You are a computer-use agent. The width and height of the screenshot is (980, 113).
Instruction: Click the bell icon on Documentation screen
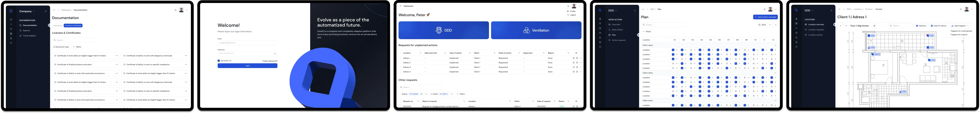click(175, 10)
